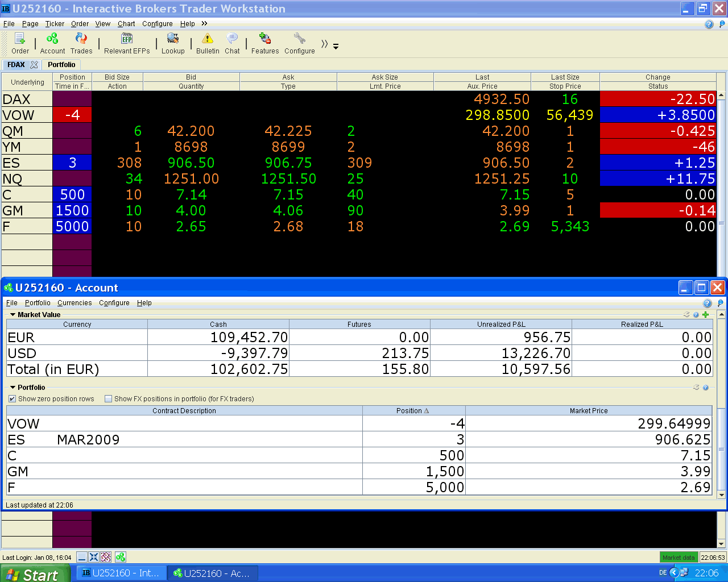Image resolution: width=728 pixels, height=582 pixels.
Task: Click the DAX change cell showing -22.50
Action: 658,99
